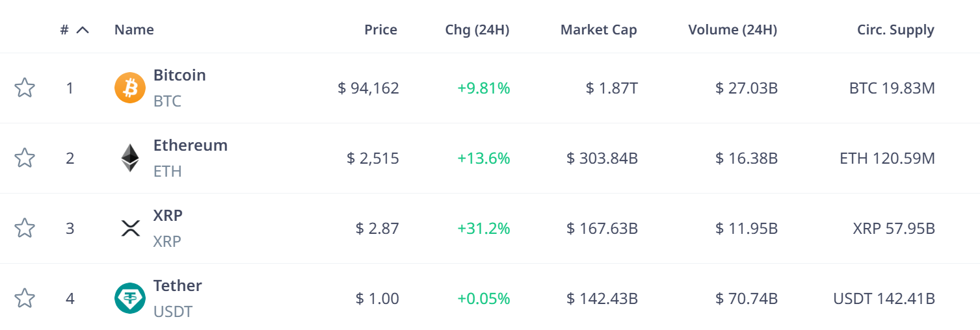Star XRP to add to watchlist
The width and height of the screenshot is (980, 330).
click(x=25, y=228)
